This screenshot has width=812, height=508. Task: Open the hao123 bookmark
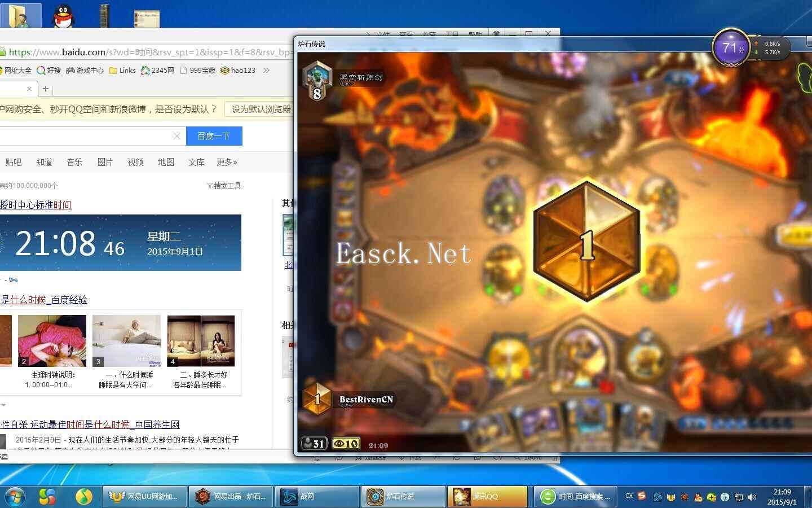(x=238, y=71)
